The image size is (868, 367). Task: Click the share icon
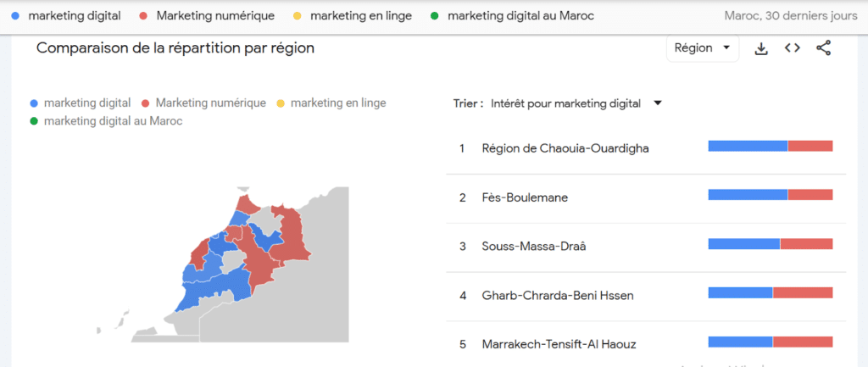coord(824,48)
